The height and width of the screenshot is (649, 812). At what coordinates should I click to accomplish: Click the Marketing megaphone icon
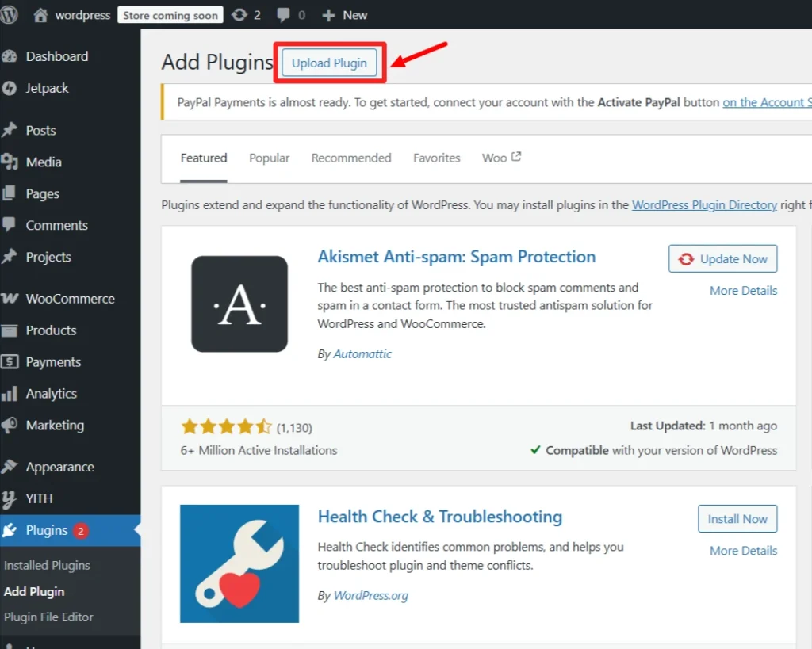[x=10, y=426]
